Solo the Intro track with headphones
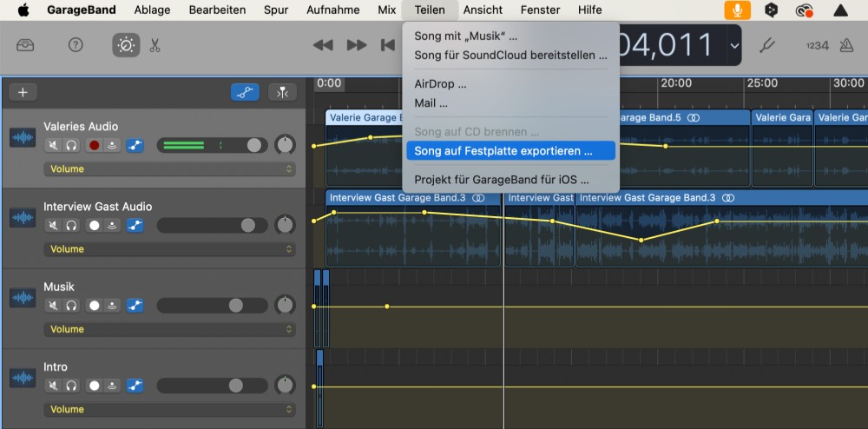The width and height of the screenshot is (868, 429). point(71,386)
